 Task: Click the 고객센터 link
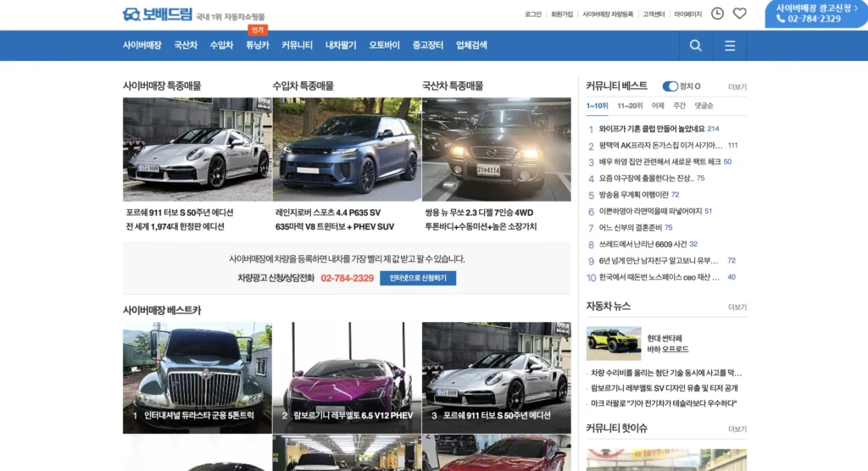tap(654, 14)
